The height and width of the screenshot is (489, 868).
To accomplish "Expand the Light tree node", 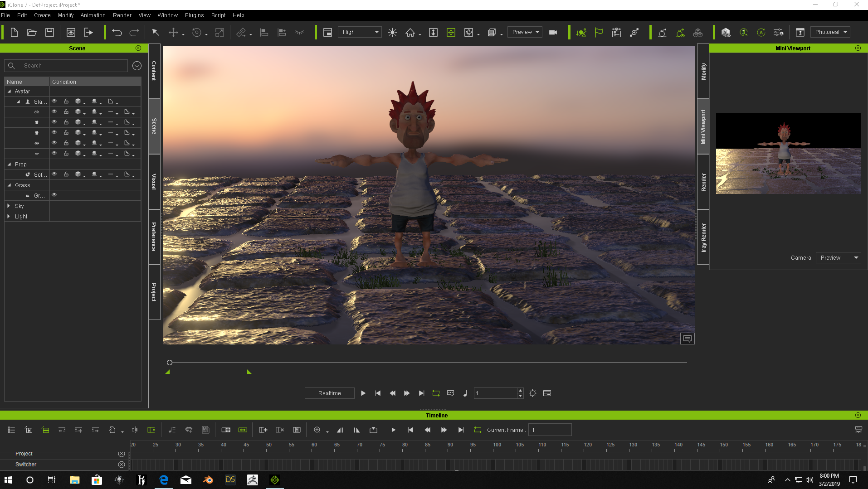I will pyautogui.click(x=9, y=216).
